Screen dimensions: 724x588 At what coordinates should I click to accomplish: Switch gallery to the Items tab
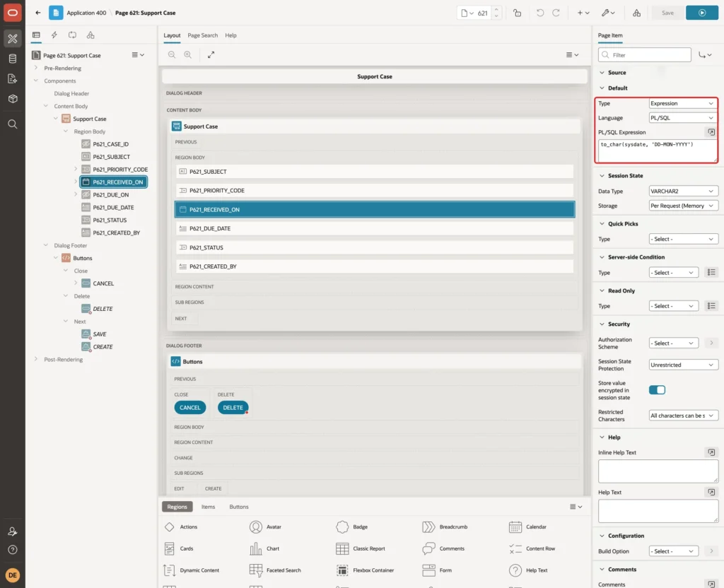coord(208,507)
